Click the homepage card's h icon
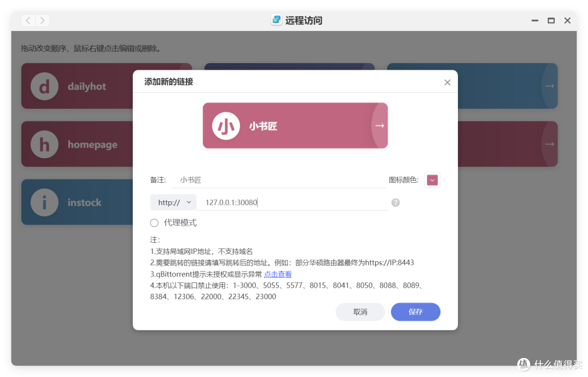 44,144
